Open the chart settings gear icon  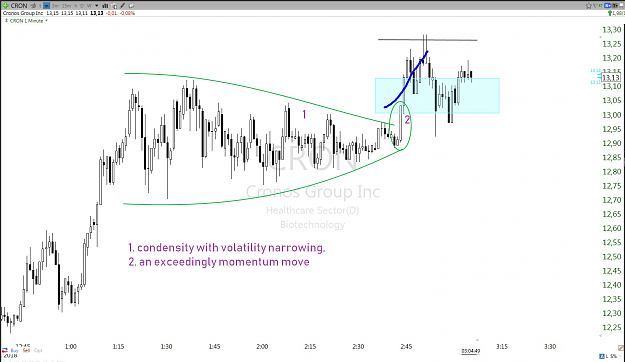(131, 6)
